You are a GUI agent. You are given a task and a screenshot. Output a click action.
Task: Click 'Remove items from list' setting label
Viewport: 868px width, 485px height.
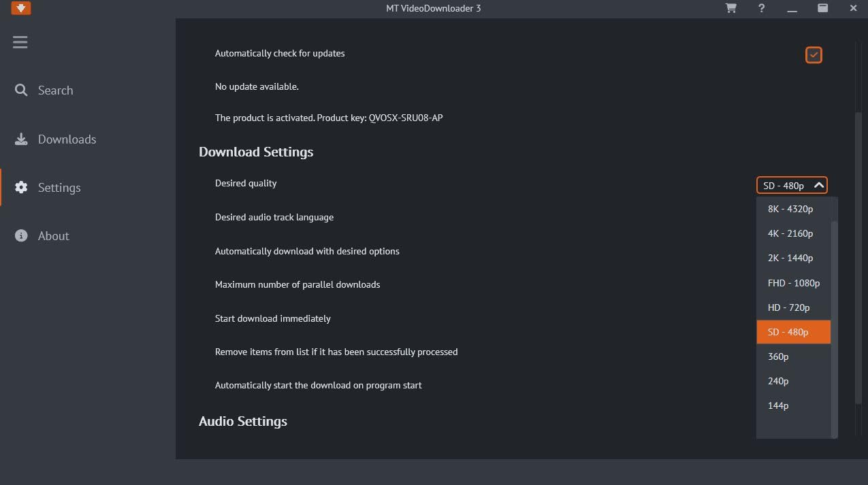[x=336, y=352]
